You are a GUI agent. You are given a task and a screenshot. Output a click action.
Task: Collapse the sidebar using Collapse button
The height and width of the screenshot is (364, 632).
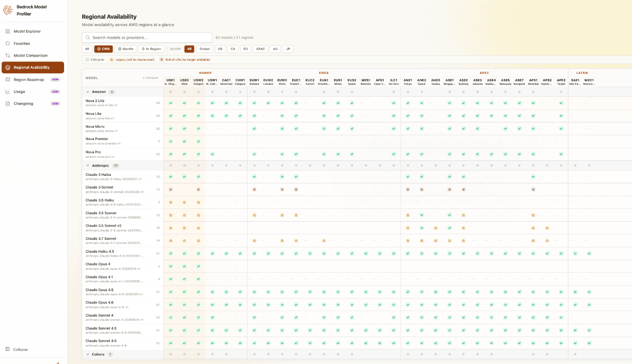(x=17, y=349)
